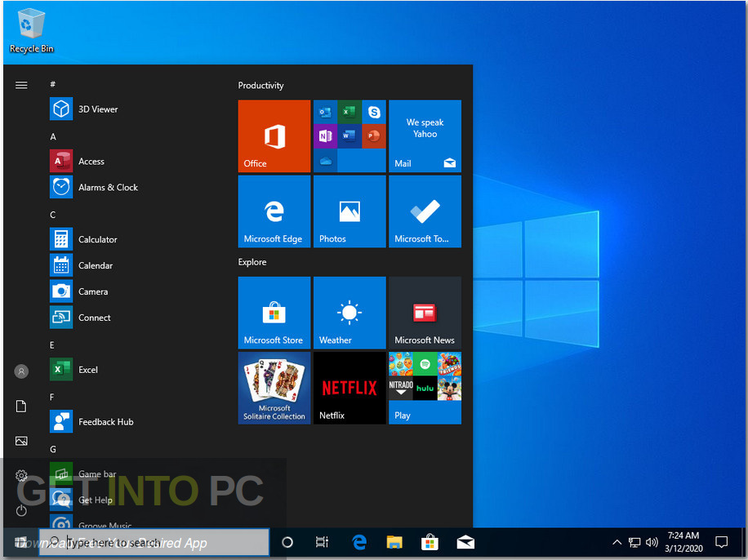
Task: Open the user account icon in Start sidebar
Action: pyautogui.click(x=21, y=371)
